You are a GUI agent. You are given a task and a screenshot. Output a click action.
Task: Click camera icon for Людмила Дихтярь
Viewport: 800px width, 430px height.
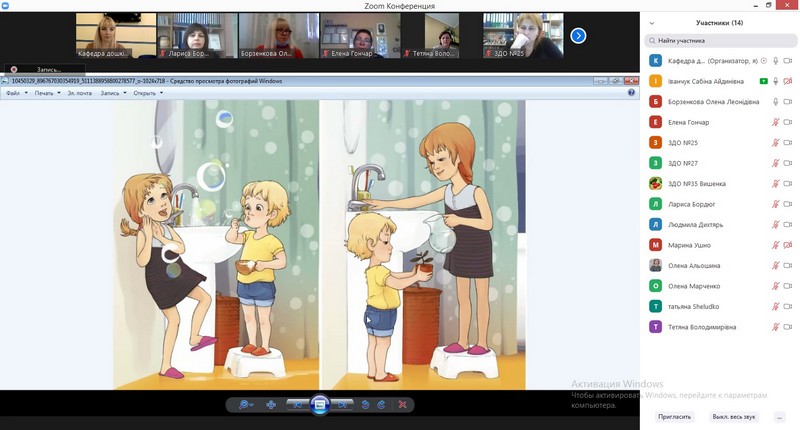pyautogui.click(x=788, y=224)
